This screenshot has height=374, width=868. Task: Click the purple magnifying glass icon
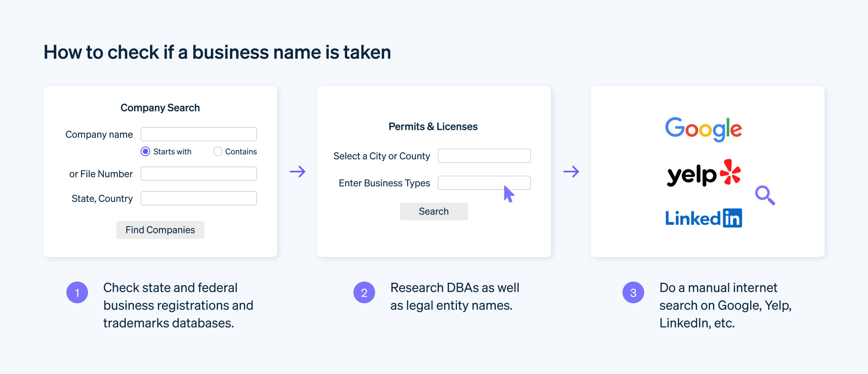point(765,195)
